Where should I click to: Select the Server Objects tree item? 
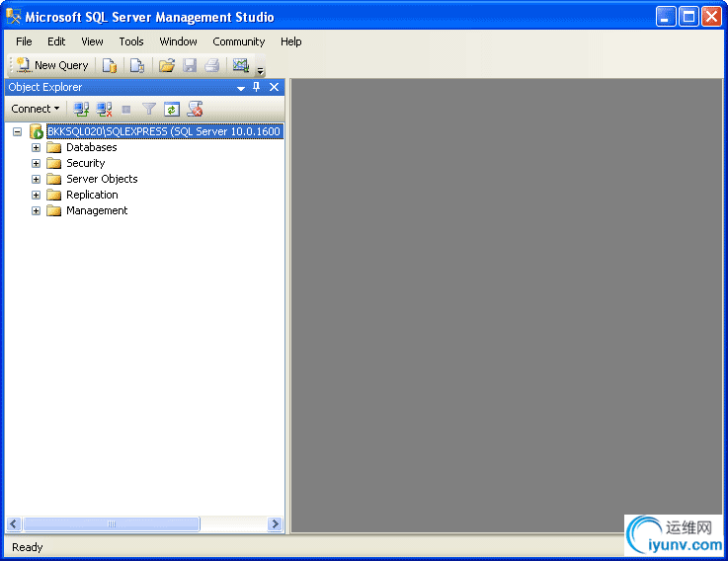(102, 179)
